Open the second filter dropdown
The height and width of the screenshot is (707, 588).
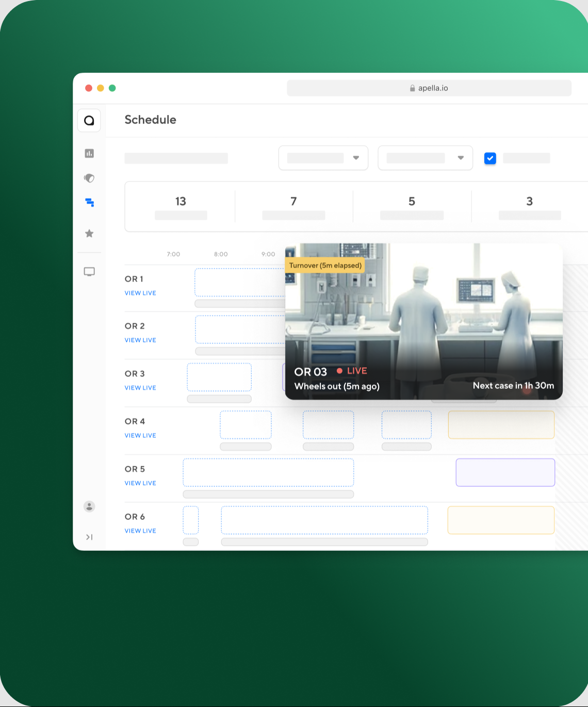pyautogui.click(x=425, y=158)
